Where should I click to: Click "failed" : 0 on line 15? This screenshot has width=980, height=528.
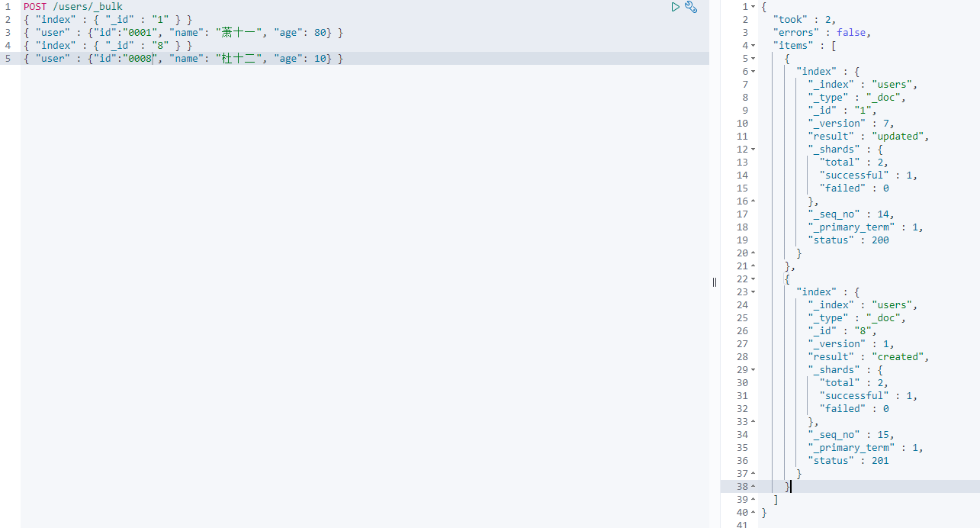click(854, 188)
